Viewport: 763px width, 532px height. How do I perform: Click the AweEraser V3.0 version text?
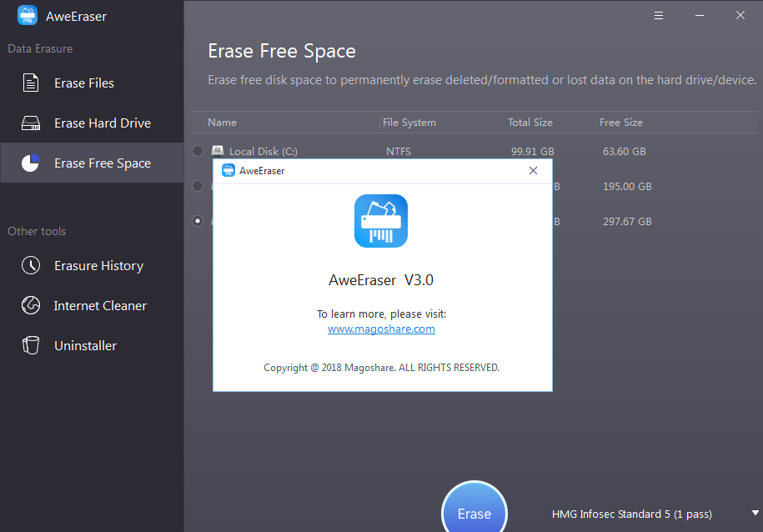tap(381, 280)
